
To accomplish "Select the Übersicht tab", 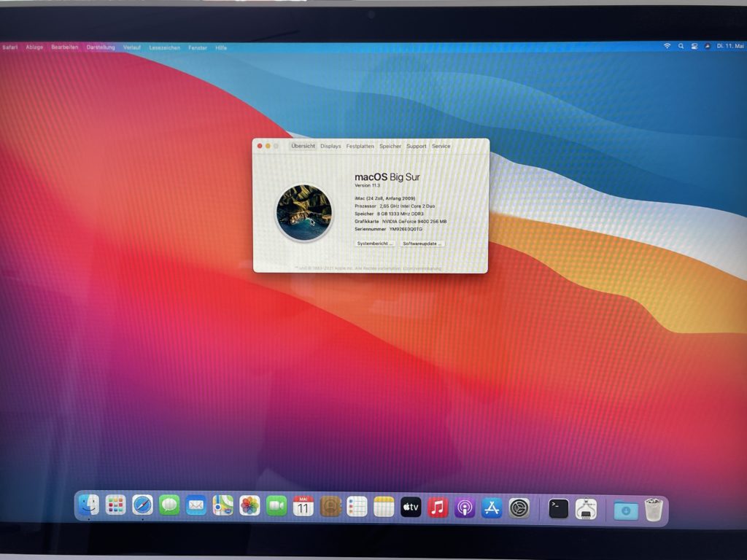I will (x=303, y=146).
